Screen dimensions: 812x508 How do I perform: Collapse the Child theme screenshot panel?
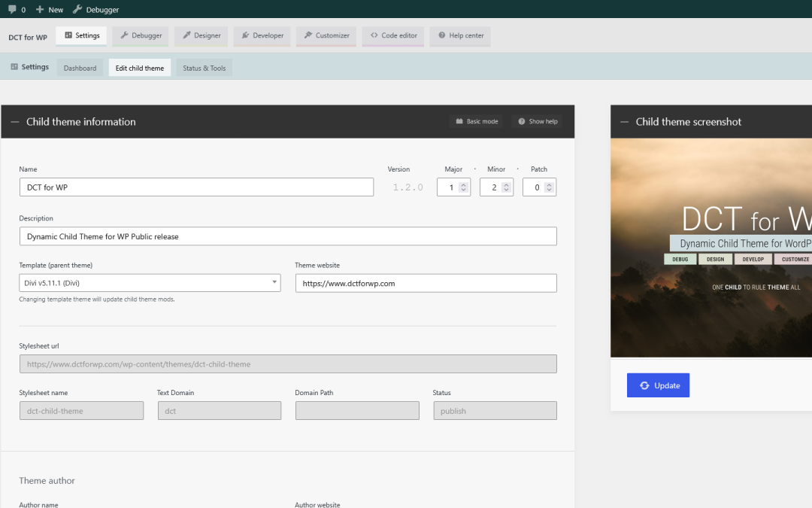click(x=625, y=122)
